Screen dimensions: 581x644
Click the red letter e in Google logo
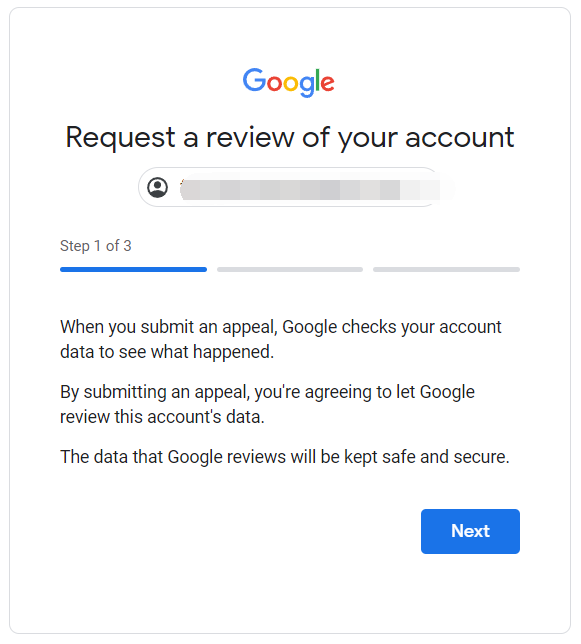click(x=327, y=83)
